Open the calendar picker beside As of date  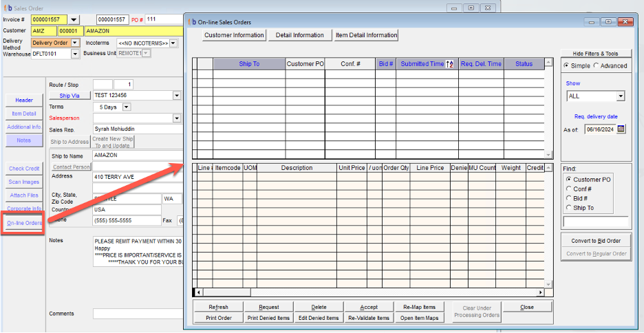621,129
